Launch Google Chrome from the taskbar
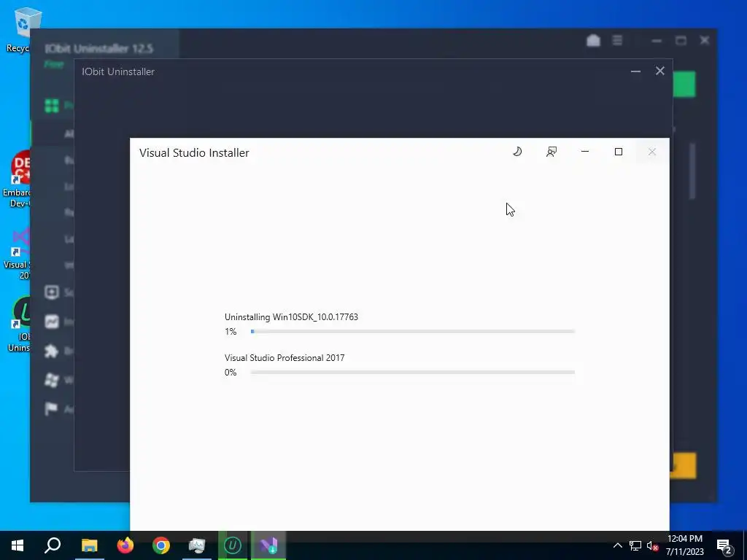The image size is (747, 560). coord(161,545)
